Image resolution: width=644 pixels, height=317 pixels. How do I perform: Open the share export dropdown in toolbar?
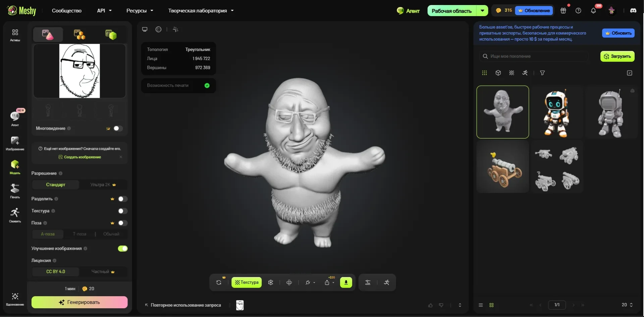click(329, 282)
